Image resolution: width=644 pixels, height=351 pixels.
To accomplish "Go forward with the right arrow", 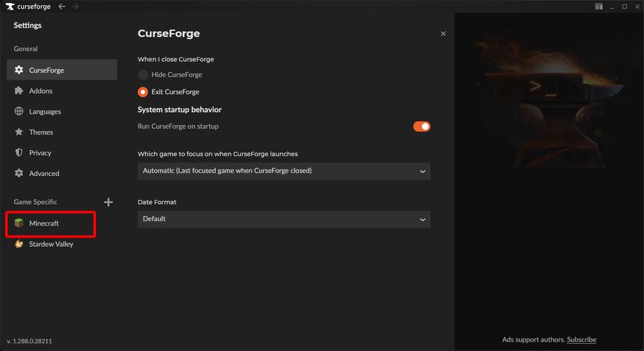I will tap(75, 6).
